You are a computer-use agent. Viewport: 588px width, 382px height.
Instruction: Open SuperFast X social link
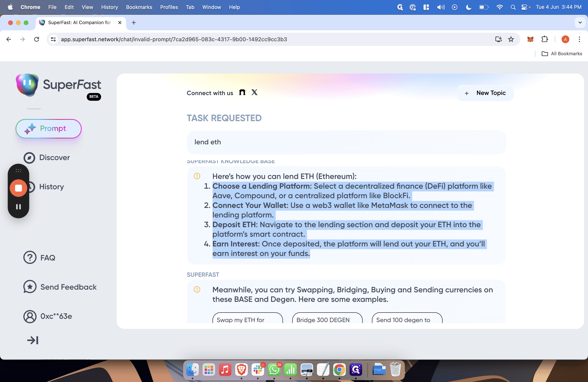point(255,92)
